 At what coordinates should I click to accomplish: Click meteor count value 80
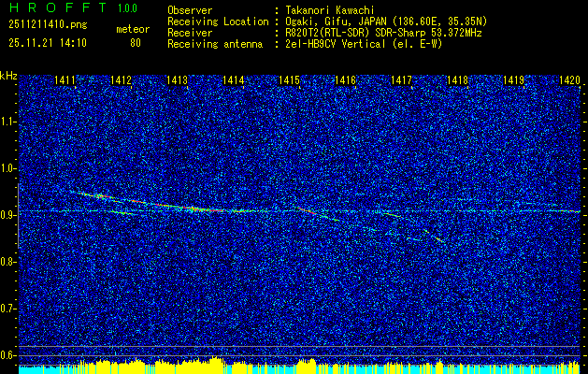136,43
